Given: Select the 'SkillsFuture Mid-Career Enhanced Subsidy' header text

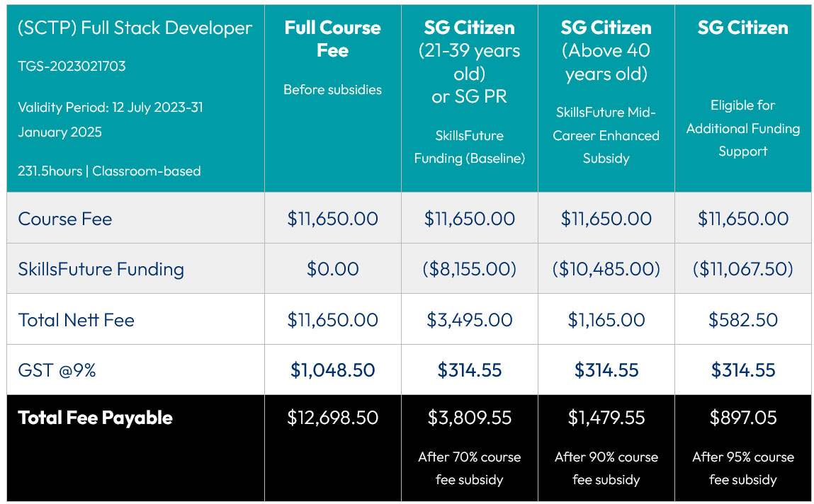Looking at the screenshot, I should coord(606,135).
